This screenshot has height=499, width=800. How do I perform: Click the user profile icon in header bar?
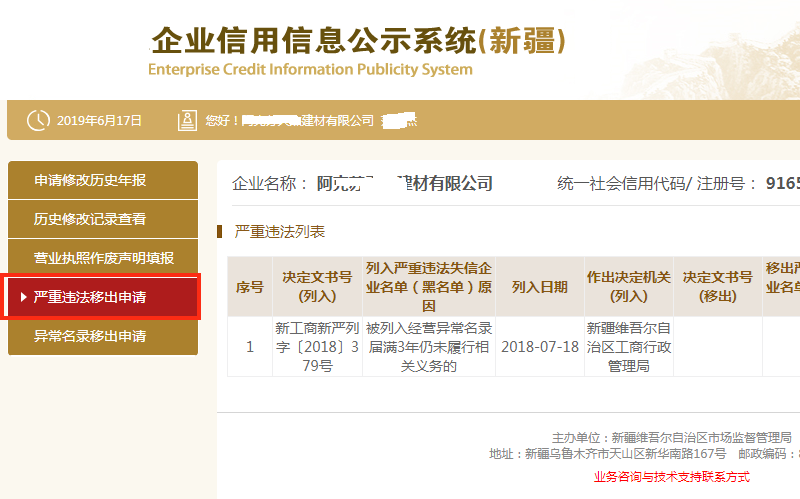click(x=186, y=120)
